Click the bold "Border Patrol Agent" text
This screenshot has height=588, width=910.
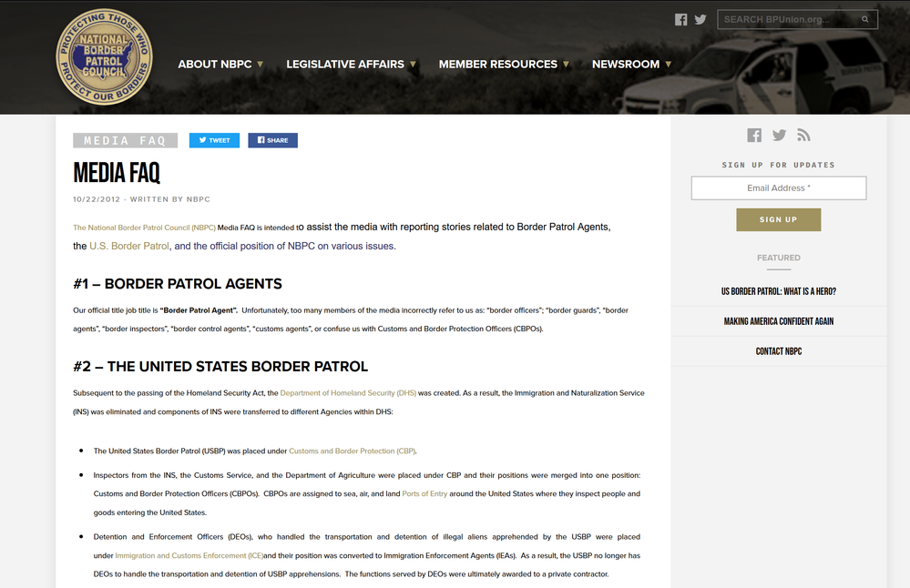(199, 310)
